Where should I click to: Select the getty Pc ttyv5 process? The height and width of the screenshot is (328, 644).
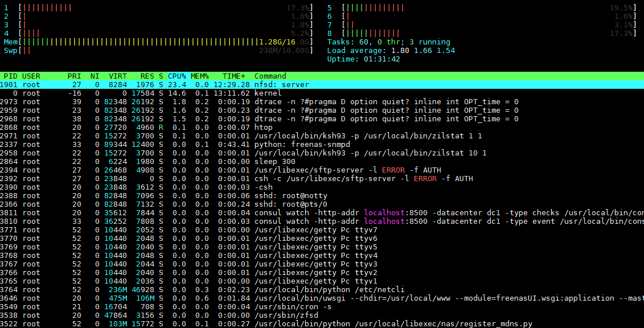pos(322,247)
